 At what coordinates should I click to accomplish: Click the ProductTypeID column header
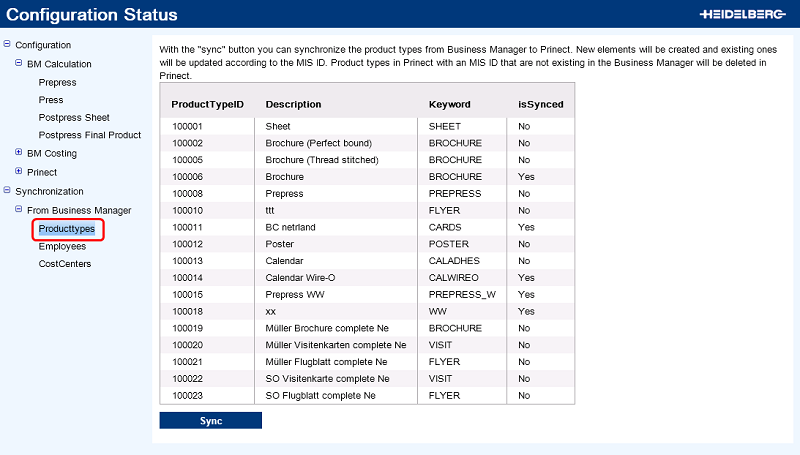207,104
